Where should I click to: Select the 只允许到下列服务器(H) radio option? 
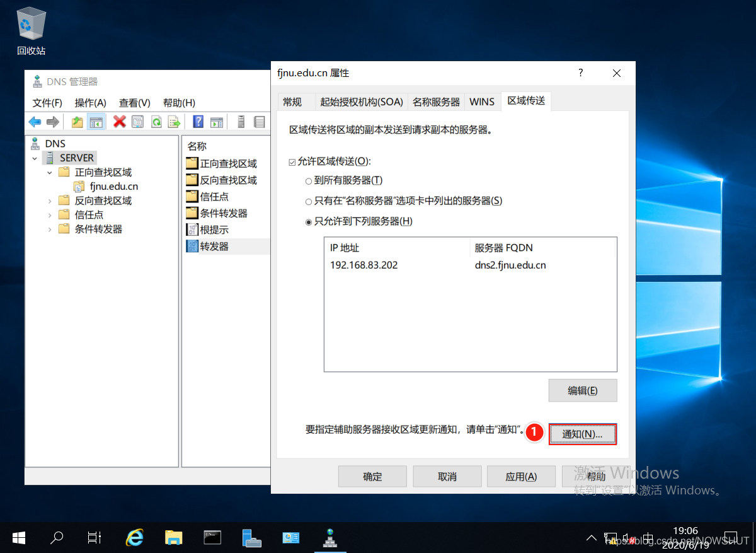308,221
